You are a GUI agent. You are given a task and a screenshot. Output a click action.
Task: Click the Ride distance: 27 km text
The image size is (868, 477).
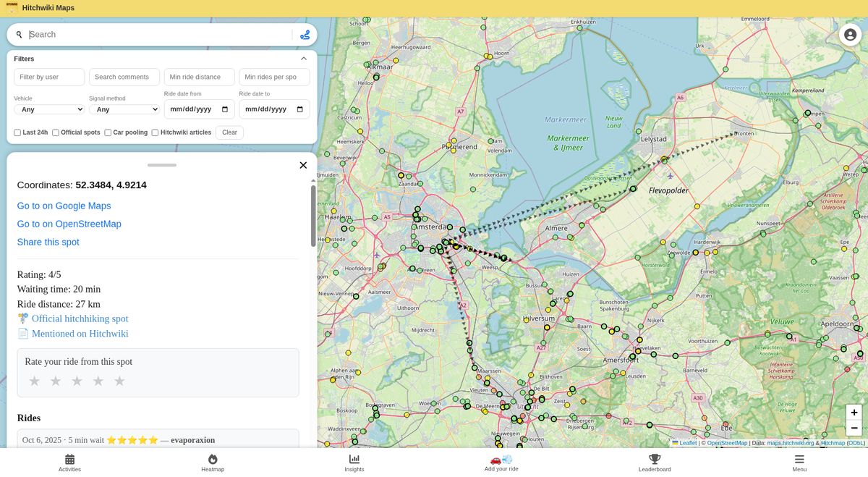click(59, 304)
